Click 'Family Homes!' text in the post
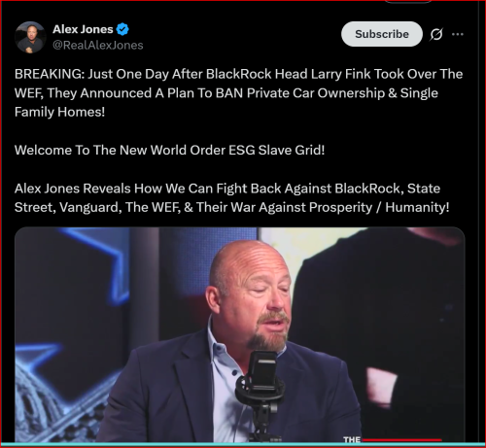The image size is (486, 448). [59, 112]
